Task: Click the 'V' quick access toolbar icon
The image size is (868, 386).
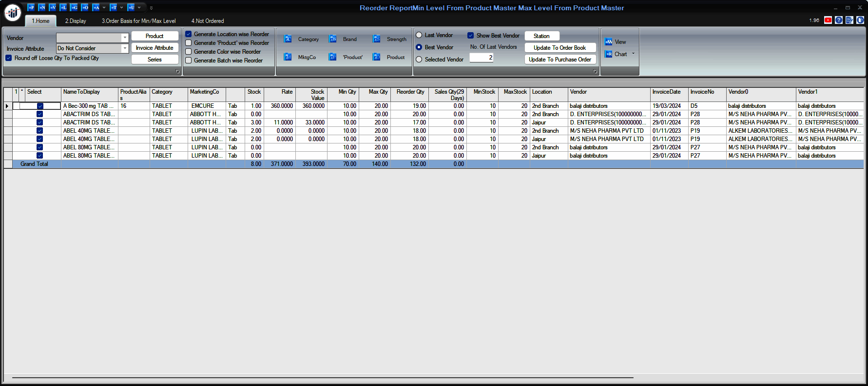Action: tap(53, 7)
